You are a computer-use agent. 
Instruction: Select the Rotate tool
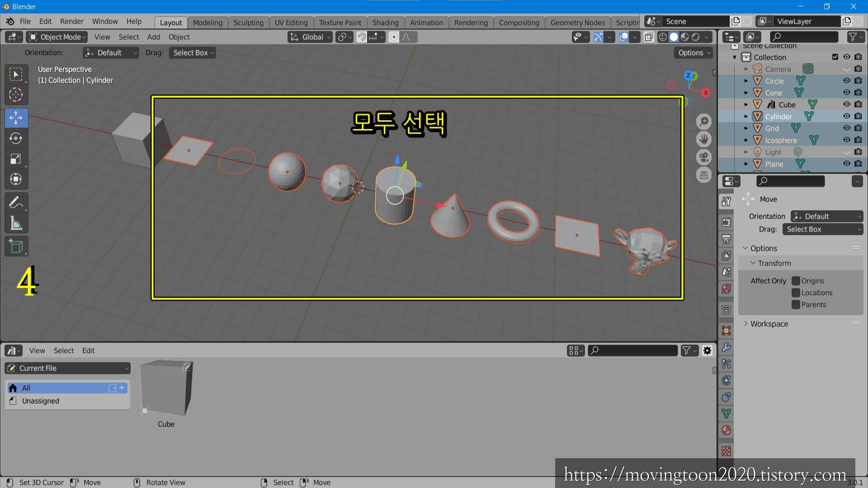point(16,138)
